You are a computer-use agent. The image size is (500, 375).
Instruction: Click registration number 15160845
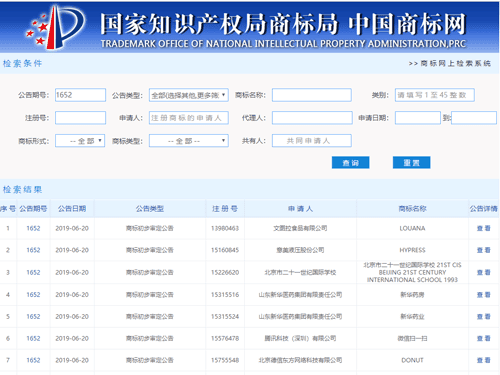coord(225,250)
